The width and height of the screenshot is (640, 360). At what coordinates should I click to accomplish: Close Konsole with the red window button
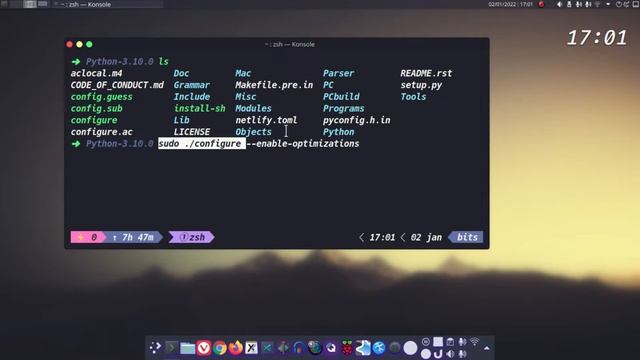click(x=70, y=44)
